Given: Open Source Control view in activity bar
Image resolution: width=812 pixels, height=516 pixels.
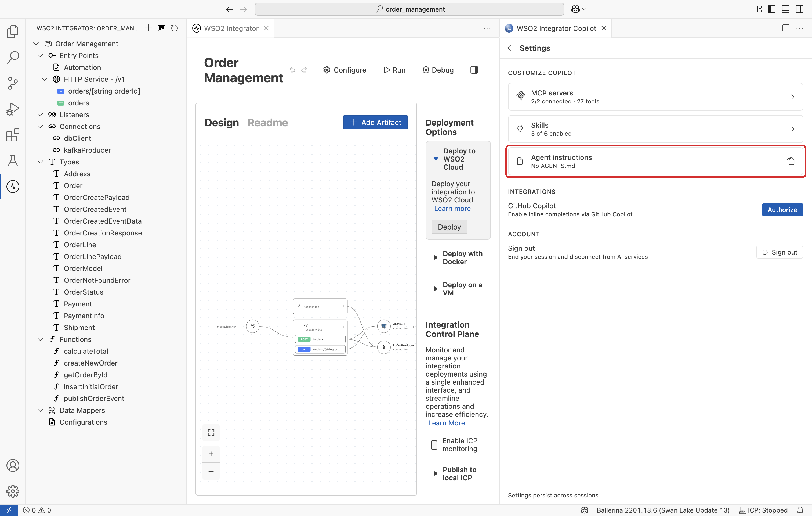Looking at the screenshot, I should click(x=13, y=83).
